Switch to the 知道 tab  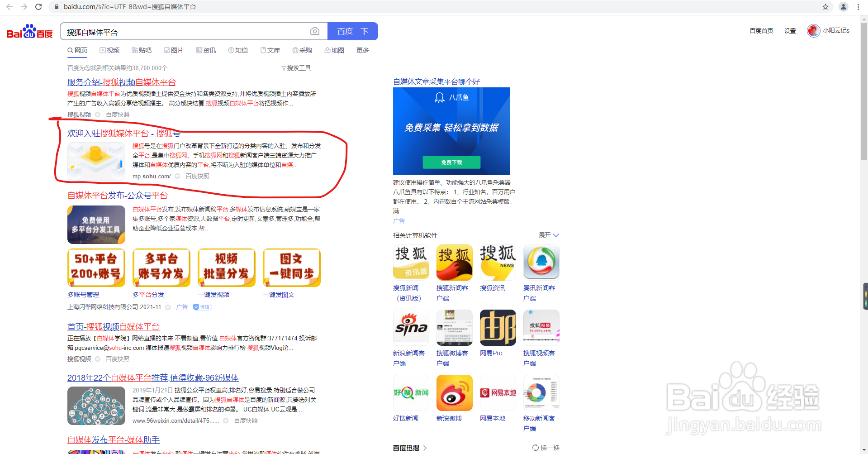pos(238,50)
